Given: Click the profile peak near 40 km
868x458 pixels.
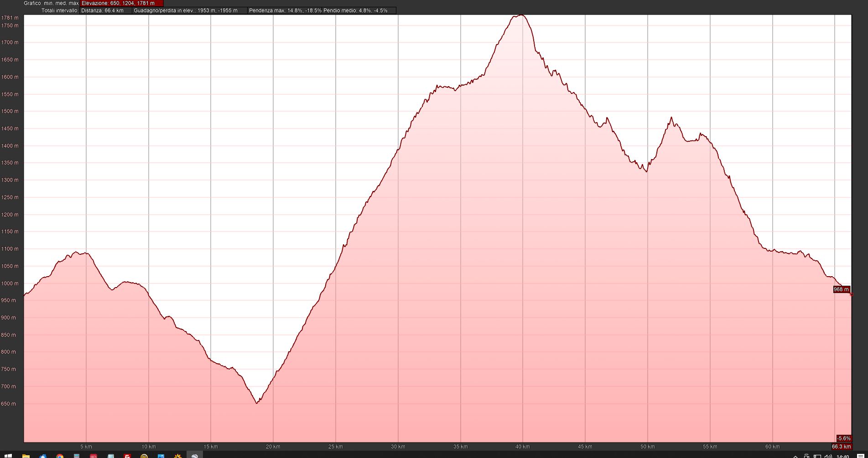Looking at the screenshot, I should coord(521,15).
